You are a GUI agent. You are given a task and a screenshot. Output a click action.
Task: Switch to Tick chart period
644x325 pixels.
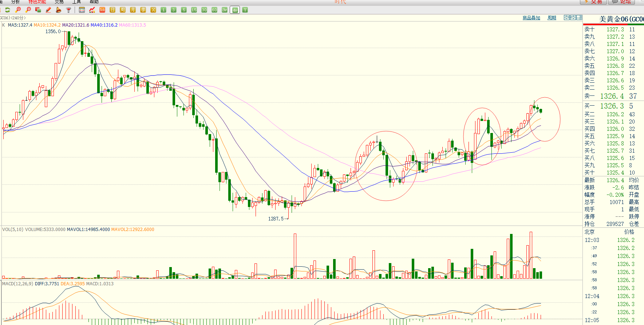click(x=102, y=10)
